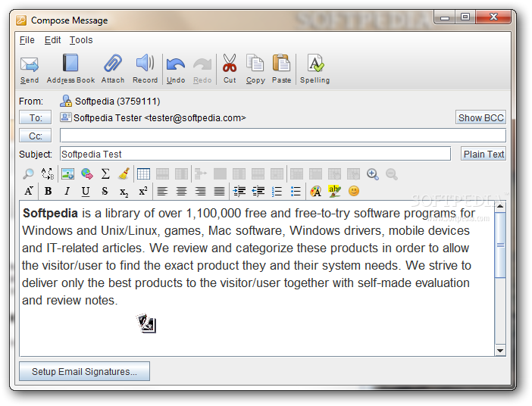Toggle italic formatting
Image resolution: width=532 pixels, height=406 pixels.
pyautogui.click(x=67, y=192)
